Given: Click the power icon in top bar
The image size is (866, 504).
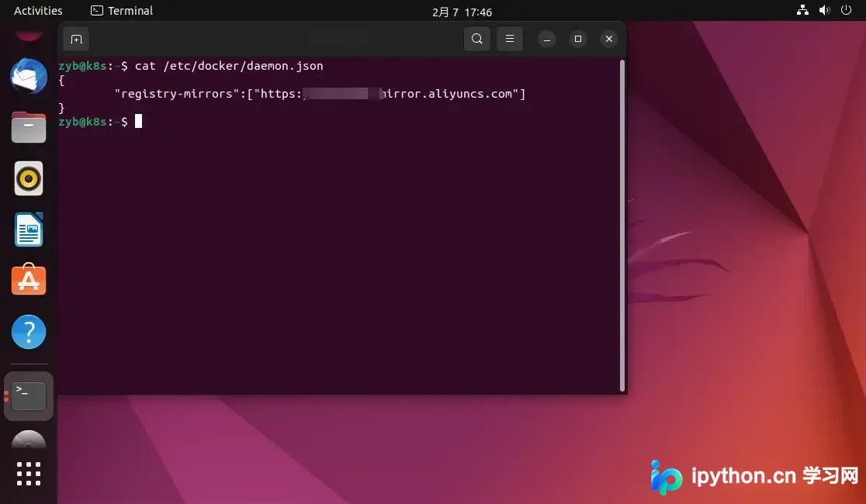Looking at the screenshot, I should pyautogui.click(x=846, y=10).
